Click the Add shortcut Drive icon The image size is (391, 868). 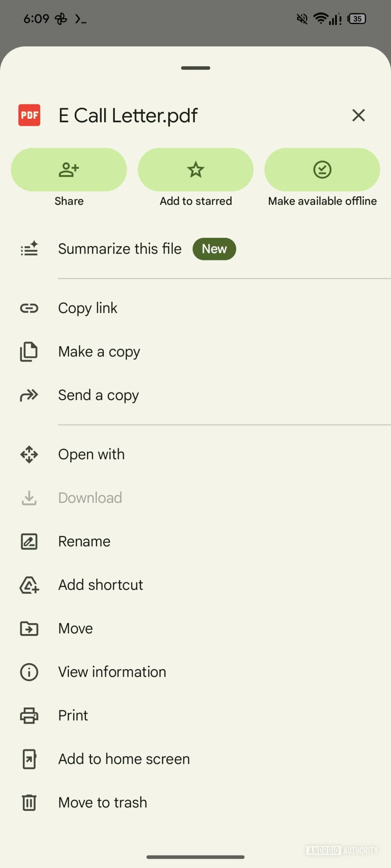tap(29, 585)
